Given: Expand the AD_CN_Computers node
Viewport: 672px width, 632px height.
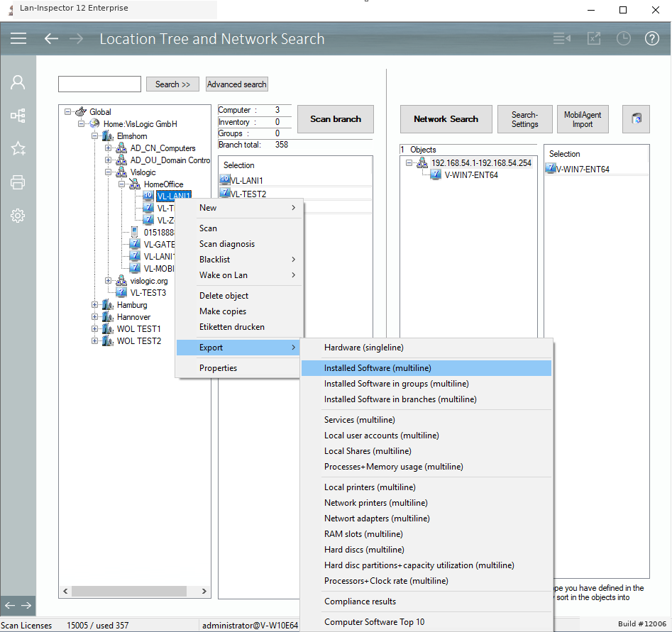Looking at the screenshot, I should pos(108,148).
